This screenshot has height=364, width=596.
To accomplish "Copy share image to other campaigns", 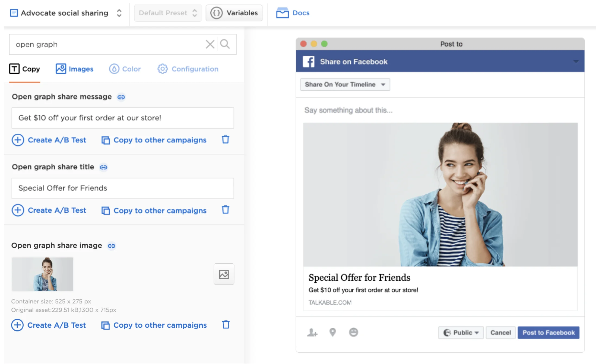I will tap(154, 325).
